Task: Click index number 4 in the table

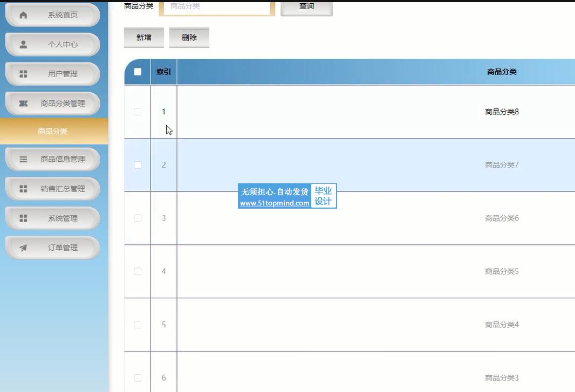Action: (163, 271)
